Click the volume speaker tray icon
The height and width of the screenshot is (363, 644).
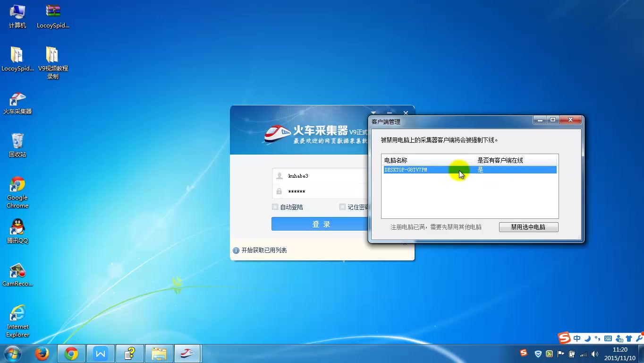click(595, 354)
